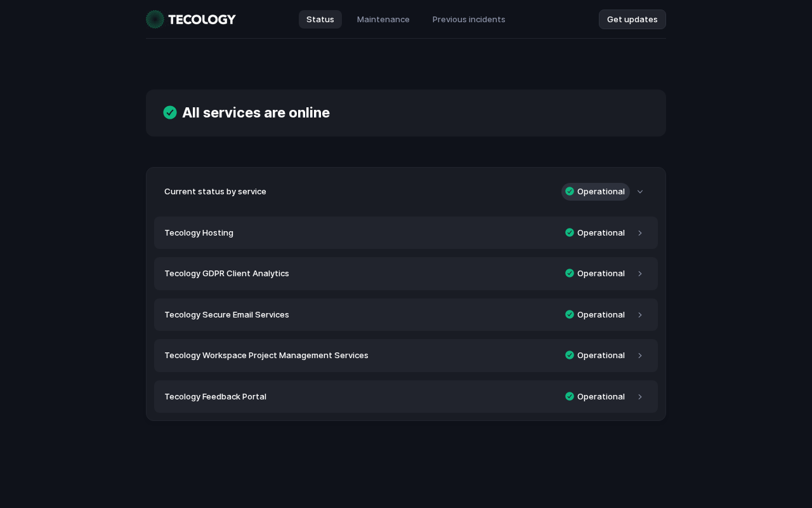Click GDPR Client Analytics status check icon
The width and height of the screenshot is (812, 508).
570,273
